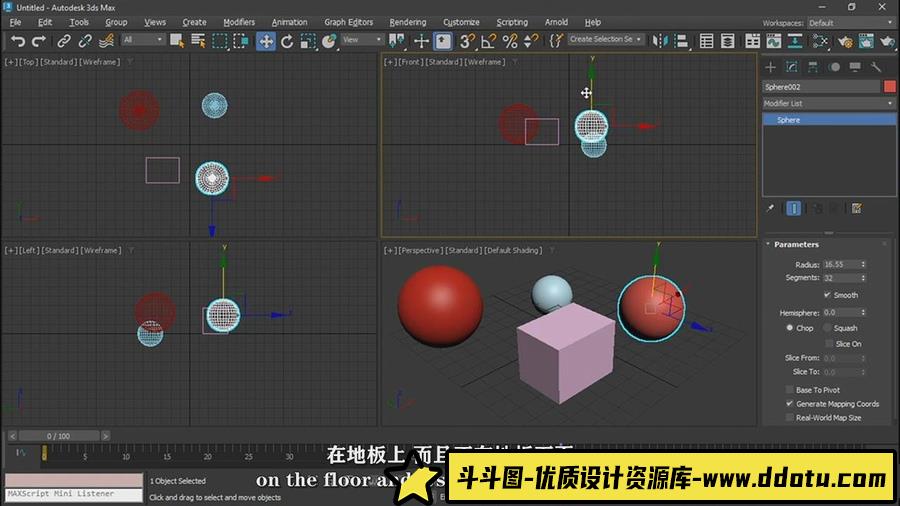The height and width of the screenshot is (506, 900).
Task: Open the Workspaces Default dropdown
Action: coord(851,23)
